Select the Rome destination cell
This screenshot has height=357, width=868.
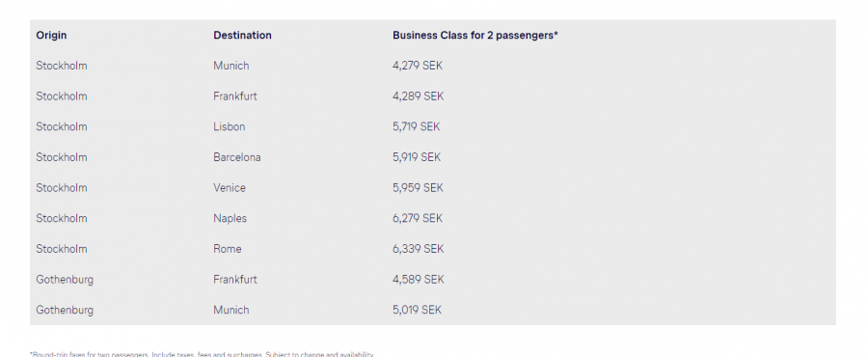click(227, 249)
